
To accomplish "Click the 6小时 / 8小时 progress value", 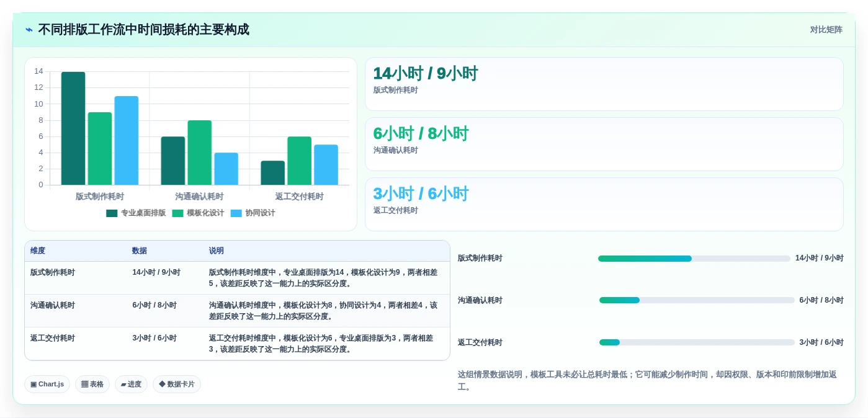I will (821, 300).
